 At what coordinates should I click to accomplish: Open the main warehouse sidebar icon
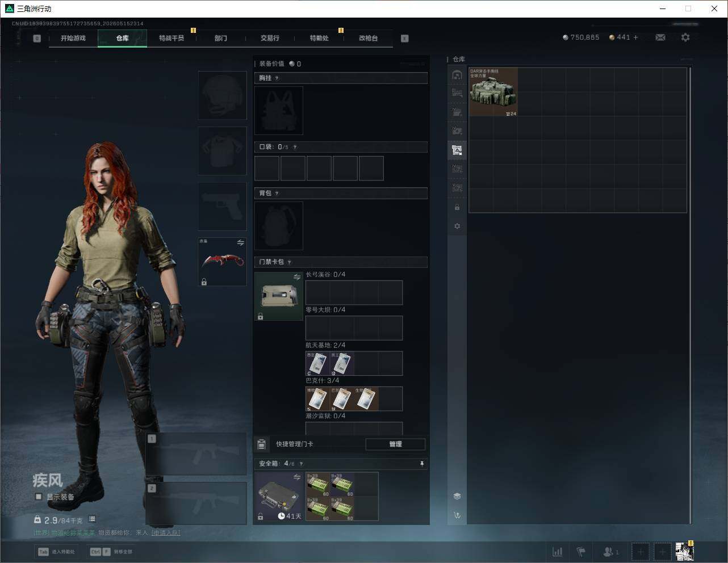click(457, 74)
